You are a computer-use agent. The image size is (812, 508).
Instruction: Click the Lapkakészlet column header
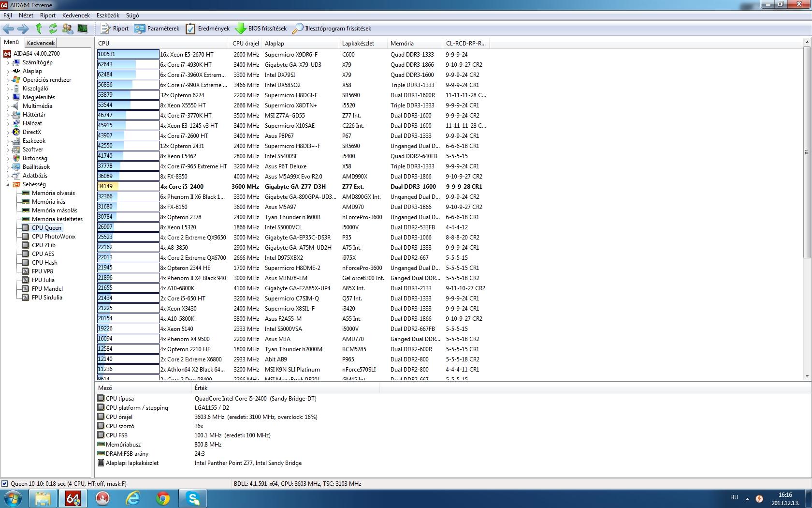click(363, 43)
